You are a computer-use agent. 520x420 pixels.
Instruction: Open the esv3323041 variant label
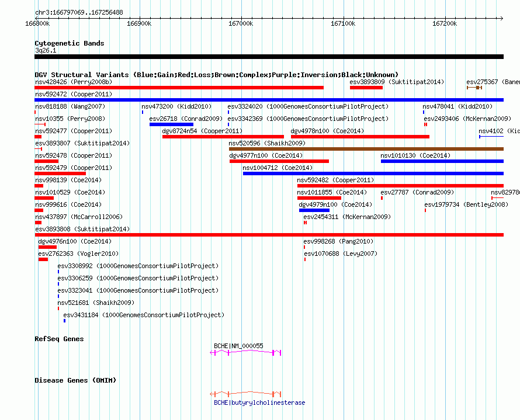(138, 290)
